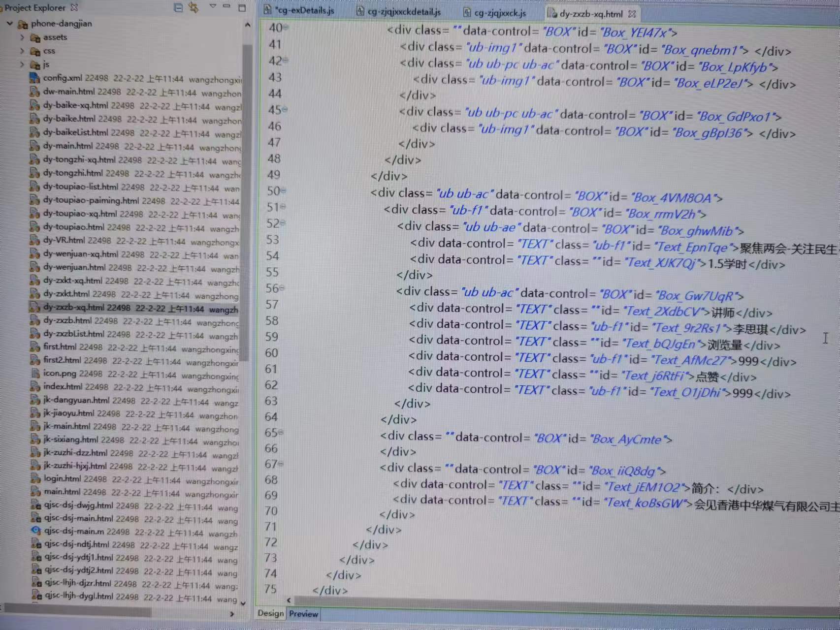This screenshot has width=840, height=630.
Task: Click the dy-zxkt.html file icon
Action: (34, 294)
